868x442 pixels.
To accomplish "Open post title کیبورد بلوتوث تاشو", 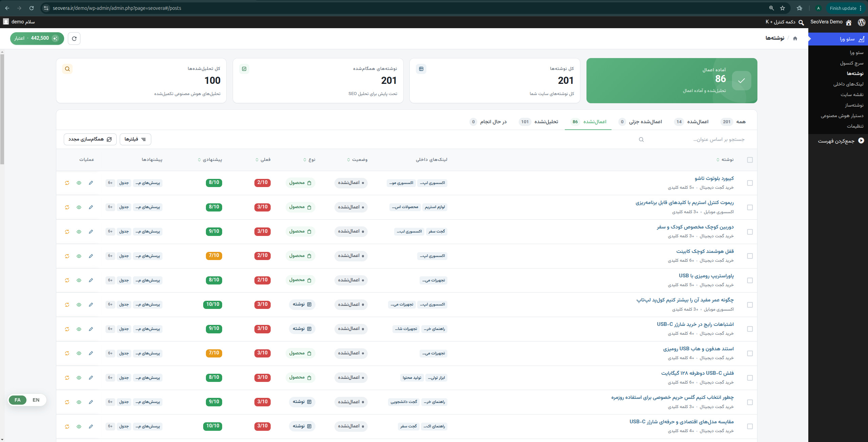I will coord(714,178).
